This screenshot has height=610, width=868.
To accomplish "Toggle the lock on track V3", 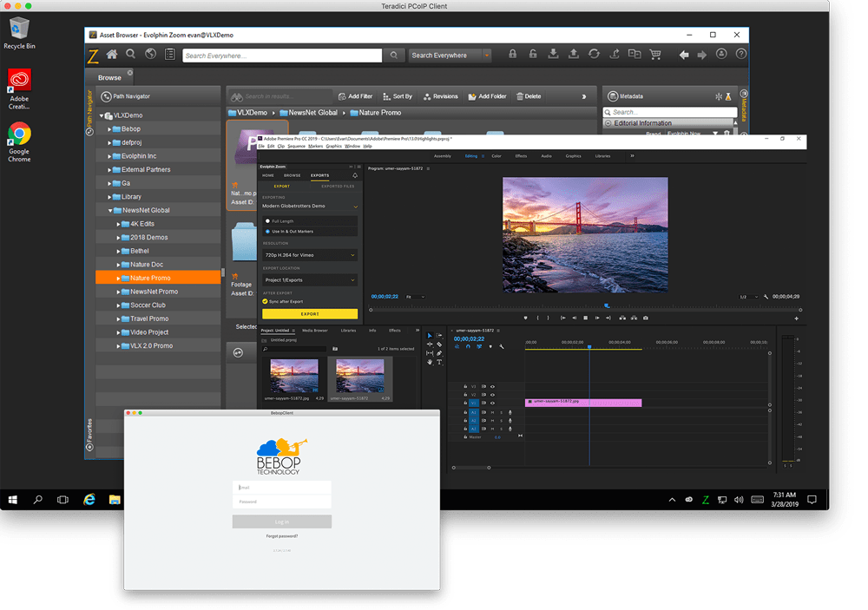I will pyautogui.click(x=465, y=387).
